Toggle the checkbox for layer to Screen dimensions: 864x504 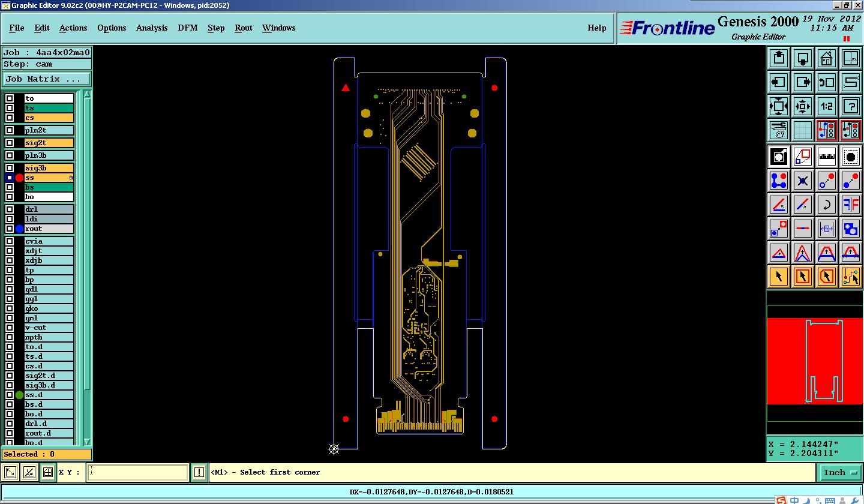pyautogui.click(x=10, y=98)
